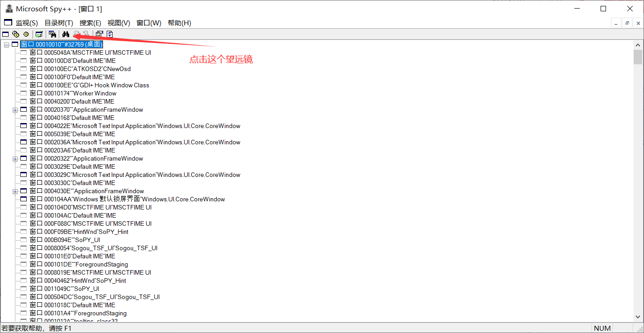The height and width of the screenshot is (333, 644).
Task: Open the 帮助(H) menu
Action: click(179, 22)
